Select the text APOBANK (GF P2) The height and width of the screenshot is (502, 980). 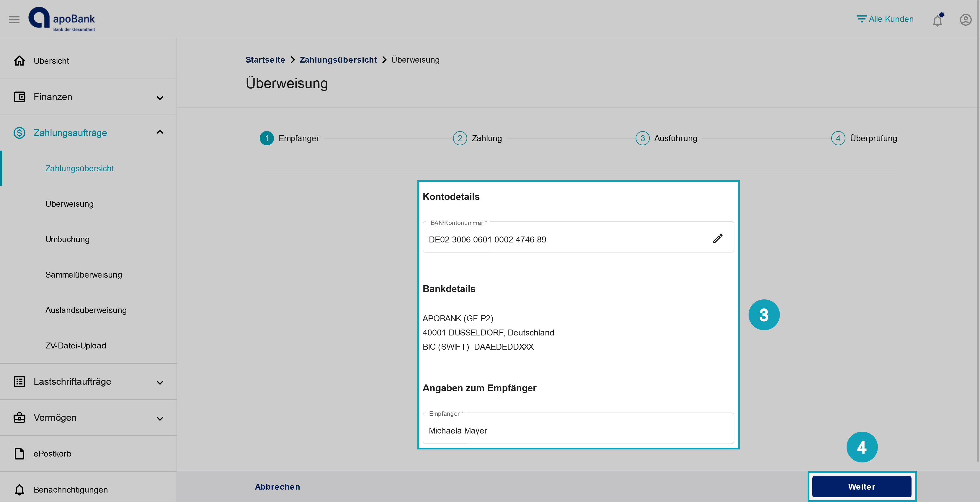(x=458, y=318)
